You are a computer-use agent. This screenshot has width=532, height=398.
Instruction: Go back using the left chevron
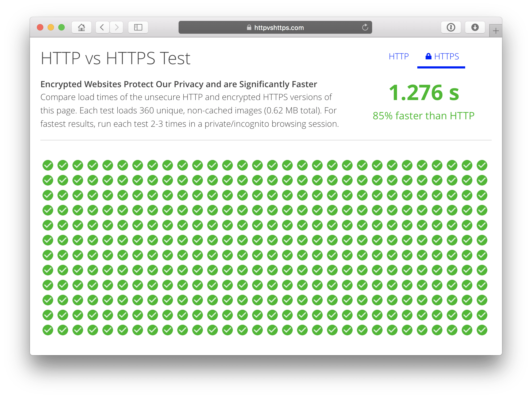tap(102, 27)
